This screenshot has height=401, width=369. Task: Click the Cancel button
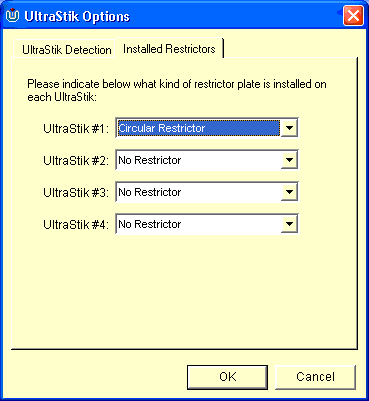(315, 377)
